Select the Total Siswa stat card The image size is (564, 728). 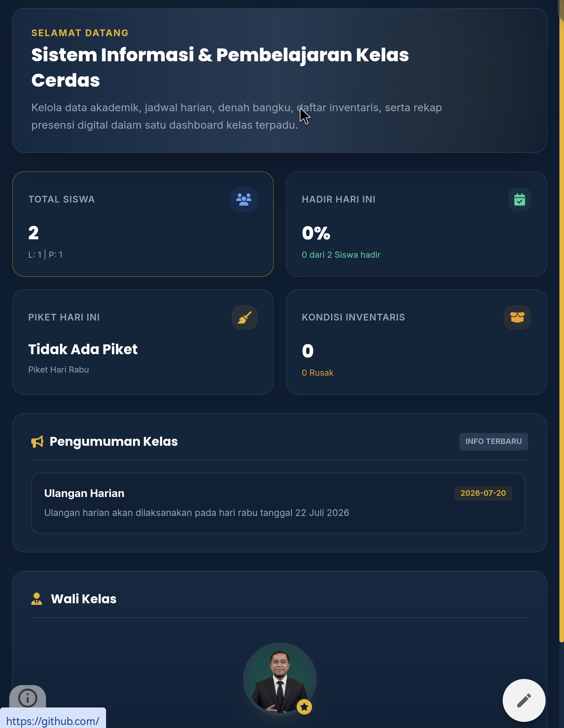click(143, 224)
